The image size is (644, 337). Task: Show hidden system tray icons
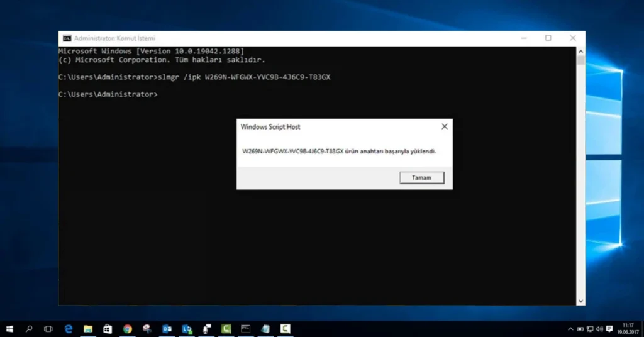click(570, 329)
